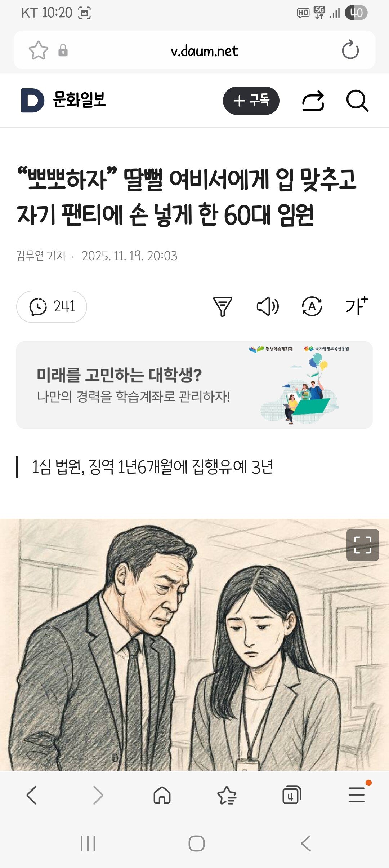
Task: Play article audio with the speaker icon
Action: pos(268,306)
